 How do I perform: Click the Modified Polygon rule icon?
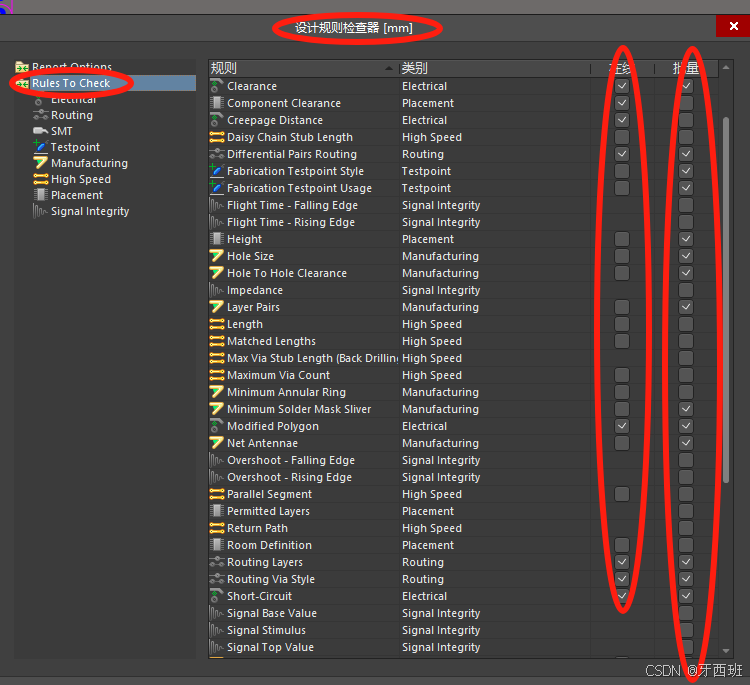coord(217,426)
